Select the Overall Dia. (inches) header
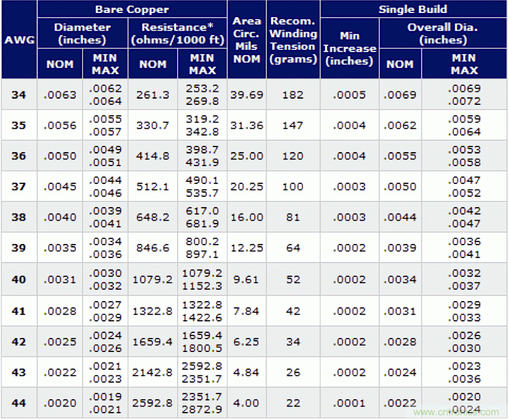This screenshot has width=509, height=420. 443,33
